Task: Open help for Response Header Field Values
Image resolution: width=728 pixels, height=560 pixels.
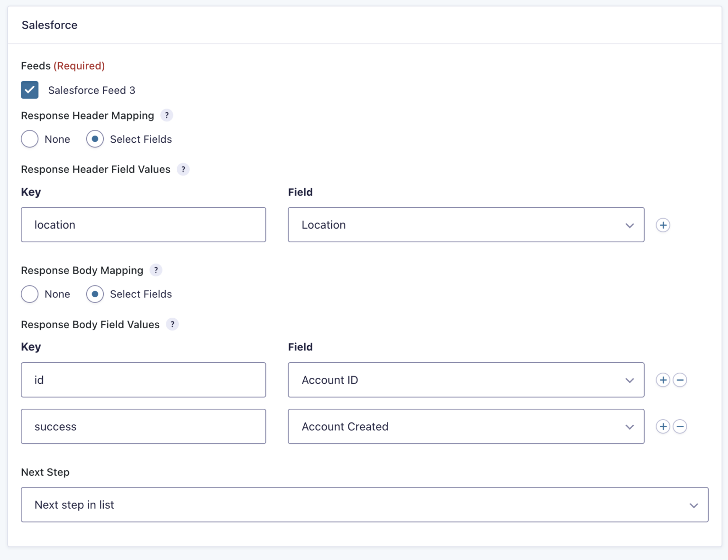Action: click(183, 169)
